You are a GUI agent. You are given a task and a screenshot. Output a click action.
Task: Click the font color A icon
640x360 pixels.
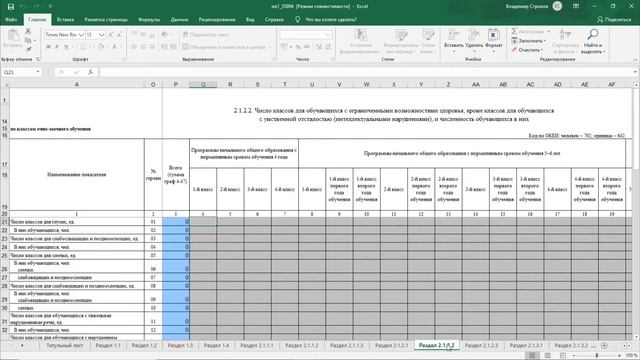(x=114, y=47)
